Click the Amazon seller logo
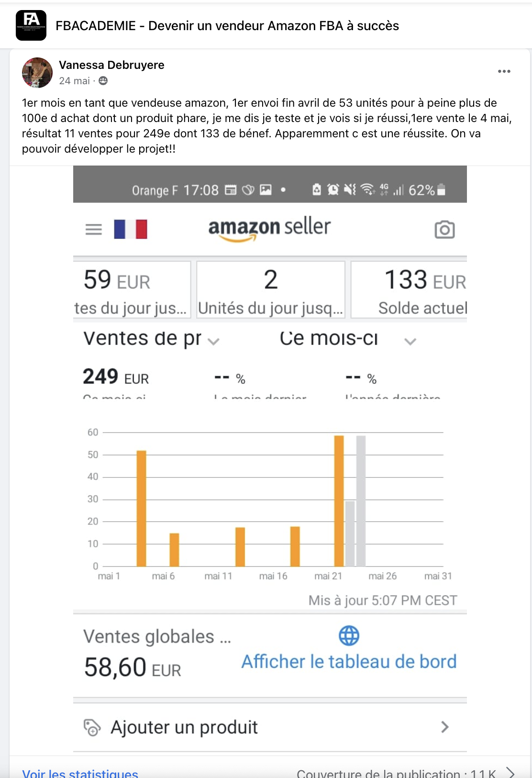The height and width of the screenshot is (778, 532). tap(269, 229)
